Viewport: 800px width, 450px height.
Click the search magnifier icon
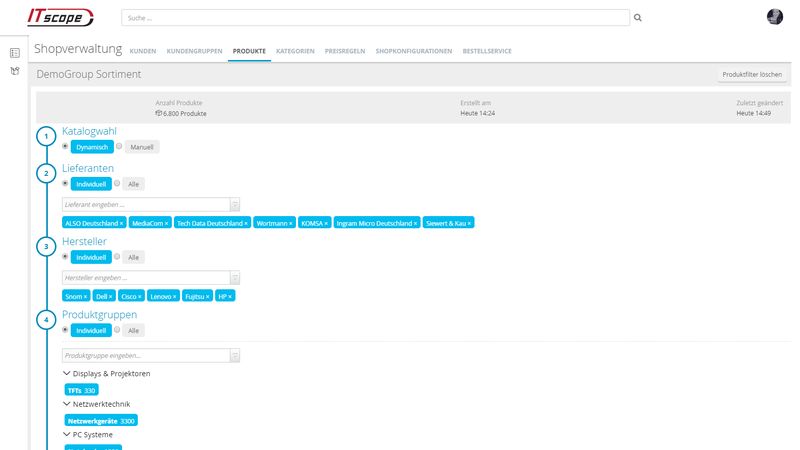click(x=638, y=17)
